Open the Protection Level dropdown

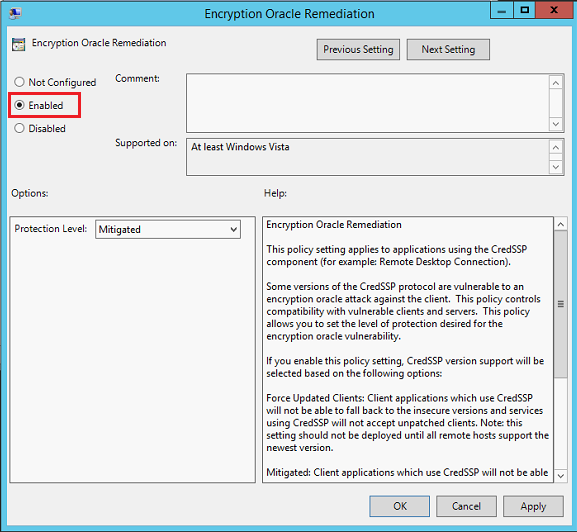(x=168, y=230)
